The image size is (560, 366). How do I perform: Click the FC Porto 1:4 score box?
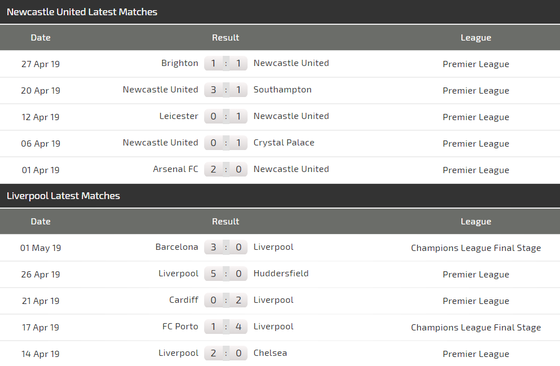pos(226,327)
